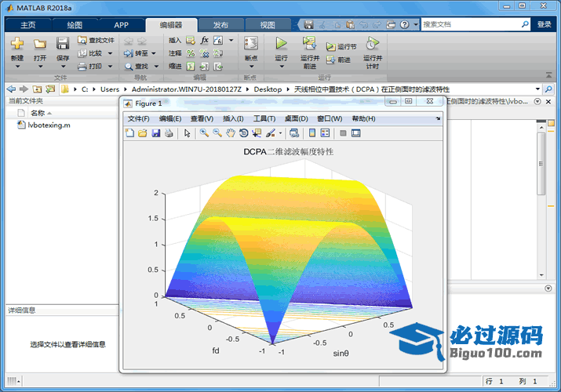Click the Uncomment percent-cross icon

click(204, 53)
